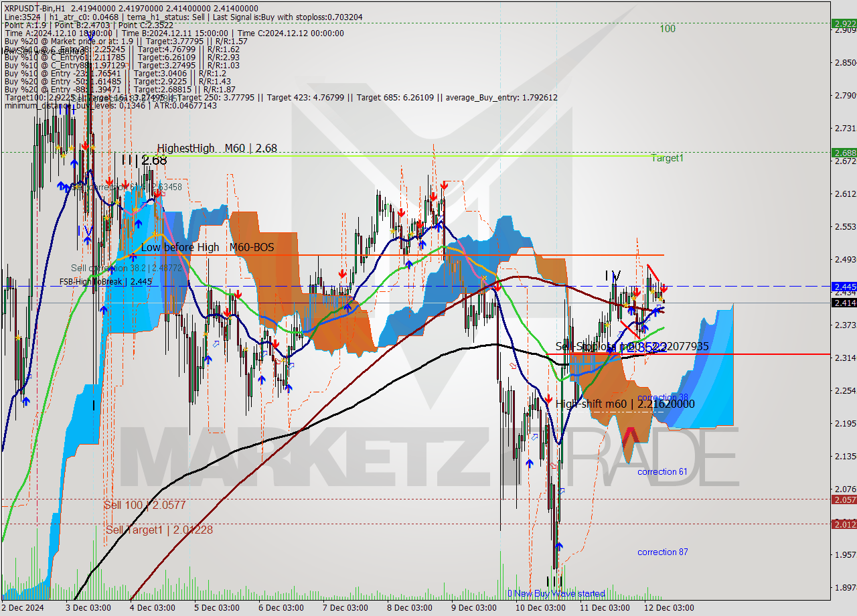
Task: Select the 'HighestHigh M60 | 2.68' label
Action: 217,149
